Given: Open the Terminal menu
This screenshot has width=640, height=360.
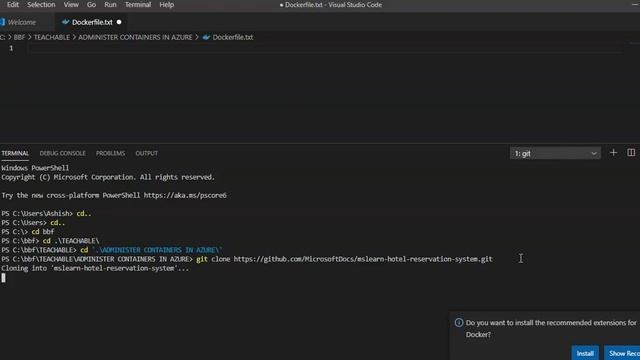Looking at the screenshot, I should click(x=138, y=5).
